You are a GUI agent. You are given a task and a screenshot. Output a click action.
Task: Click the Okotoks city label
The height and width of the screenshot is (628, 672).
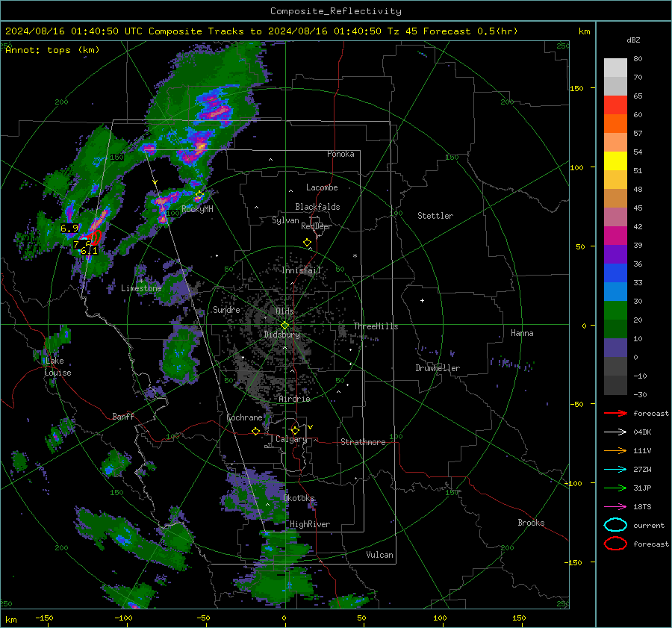(x=299, y=498)
